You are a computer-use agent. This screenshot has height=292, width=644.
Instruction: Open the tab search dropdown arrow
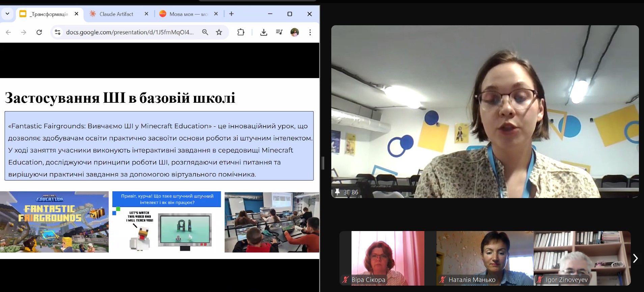click(7, 14)
